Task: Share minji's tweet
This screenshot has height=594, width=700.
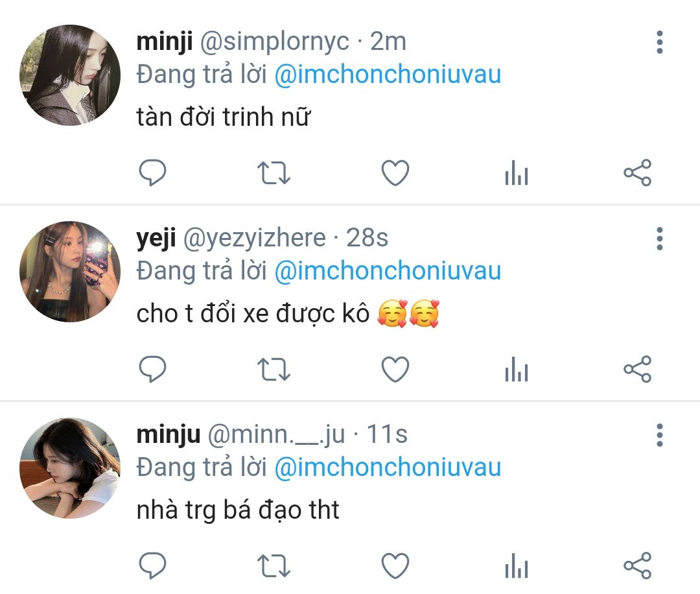Action: tap(638, 172)
